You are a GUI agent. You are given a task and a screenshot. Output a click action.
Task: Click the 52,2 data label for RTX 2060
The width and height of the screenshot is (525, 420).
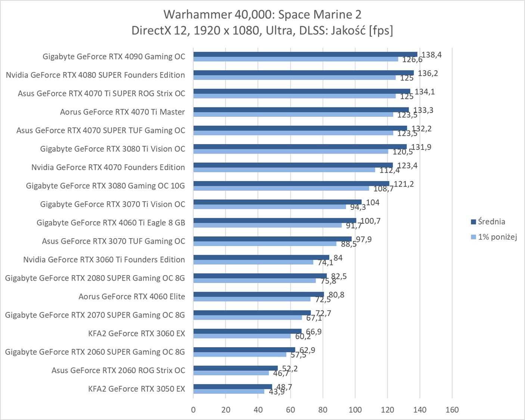[x=289, y=369]
